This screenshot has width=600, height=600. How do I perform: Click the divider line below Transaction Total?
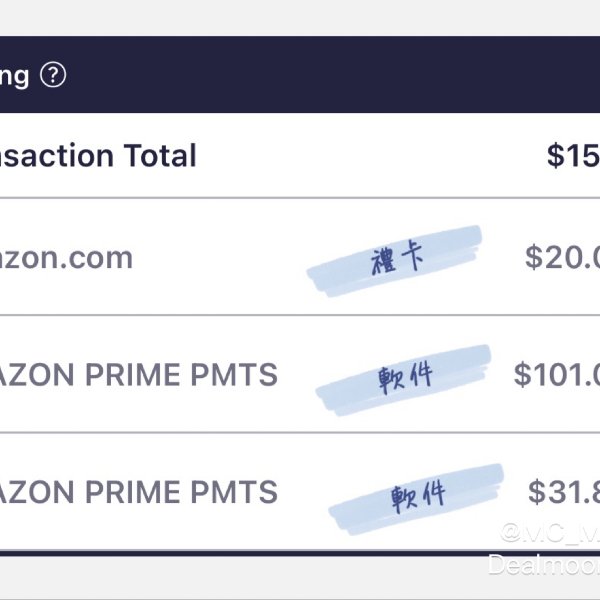300,198
